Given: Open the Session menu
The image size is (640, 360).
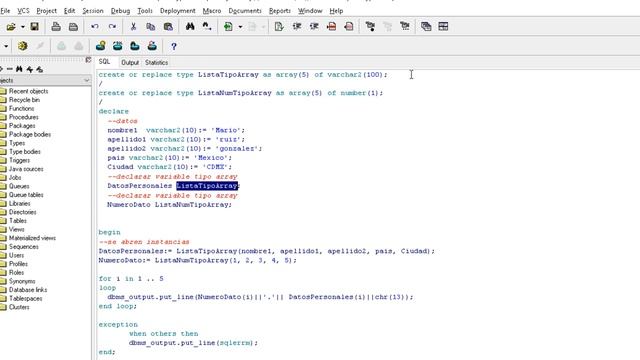Looking at the screenshot, I should point(93,11).
